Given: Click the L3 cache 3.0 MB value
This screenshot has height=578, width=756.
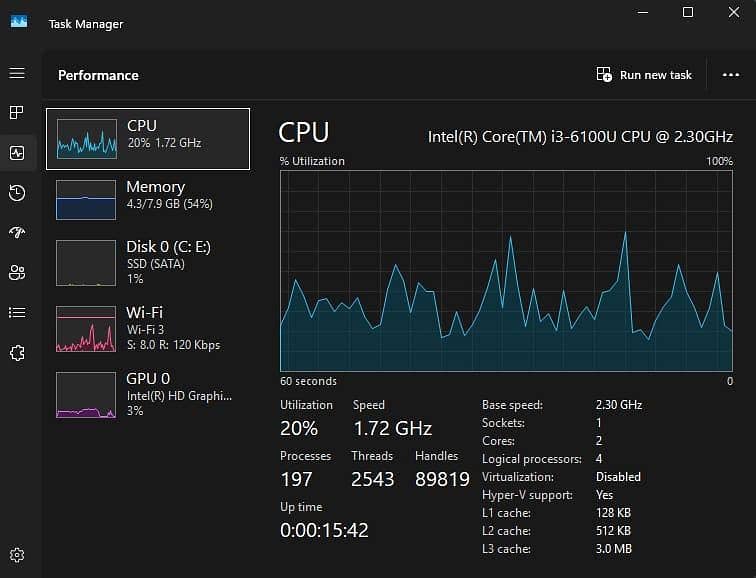Looking at the screenshot, I should tap(614, 549).
